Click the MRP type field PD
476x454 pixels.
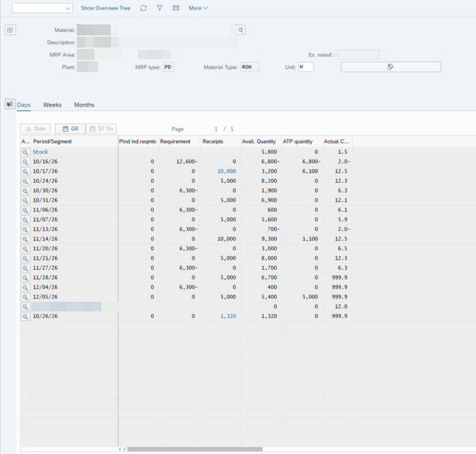[x=169, y=67]
